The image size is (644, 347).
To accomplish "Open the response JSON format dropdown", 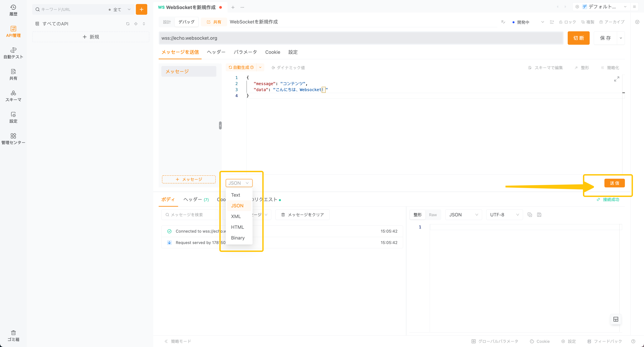I will pos(464,215).
